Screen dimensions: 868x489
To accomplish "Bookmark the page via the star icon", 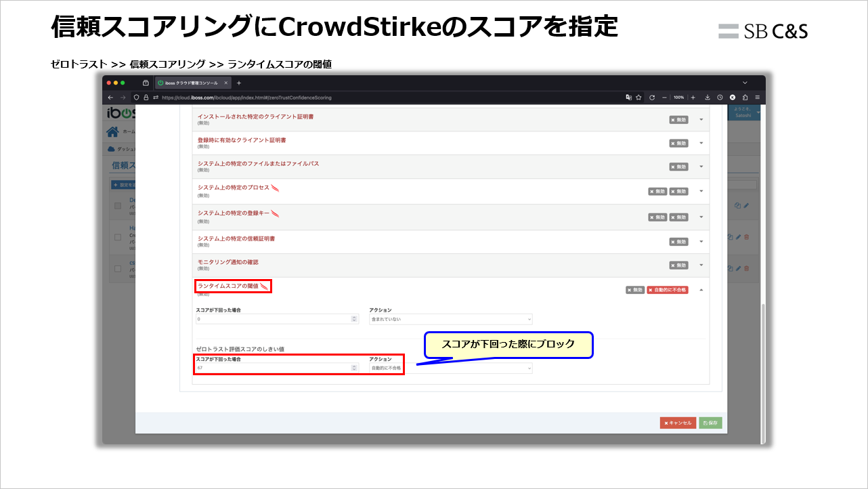I will (x=638, y=98).
